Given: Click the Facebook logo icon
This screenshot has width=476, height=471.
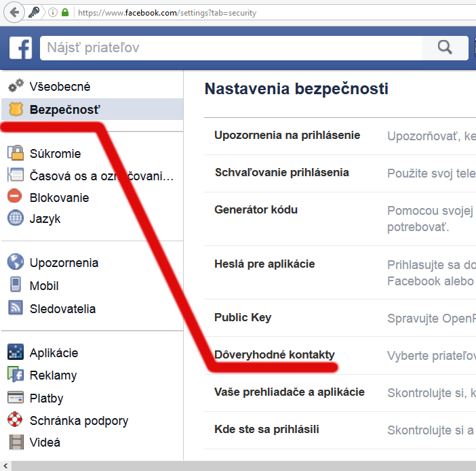Looking at the screenshot, I should (x=20, y=48).
